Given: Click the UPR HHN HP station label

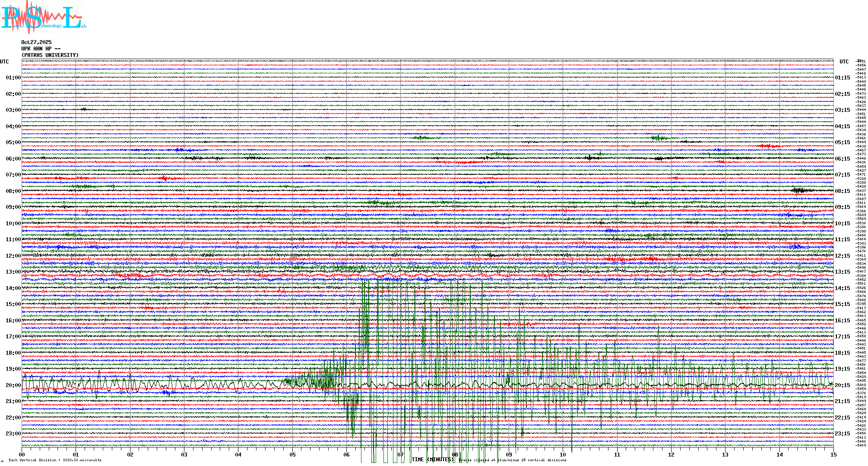Looking at the screenshot, I should [x=41, y=49].
